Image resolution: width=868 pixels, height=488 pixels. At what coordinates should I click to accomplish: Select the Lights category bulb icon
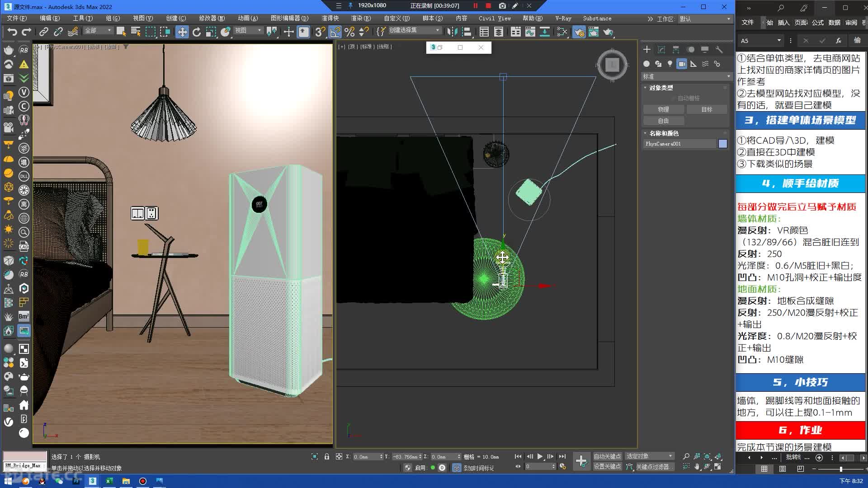click(x=670, y=64)
